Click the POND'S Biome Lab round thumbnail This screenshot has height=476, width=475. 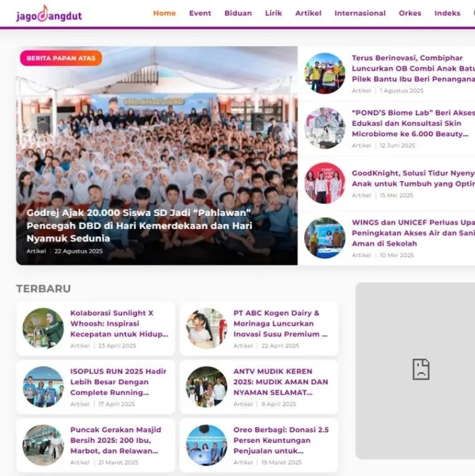325,128
